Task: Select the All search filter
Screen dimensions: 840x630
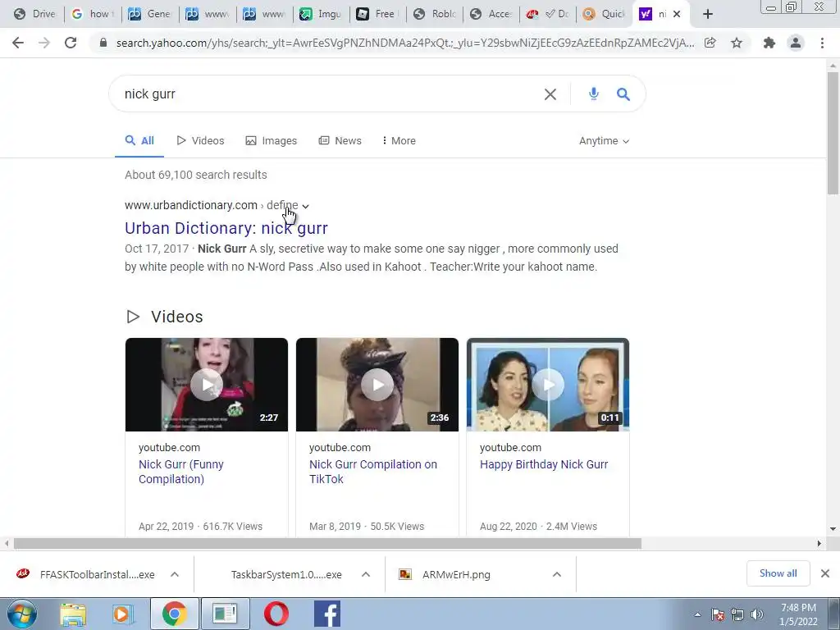Action: coord(139,141)
